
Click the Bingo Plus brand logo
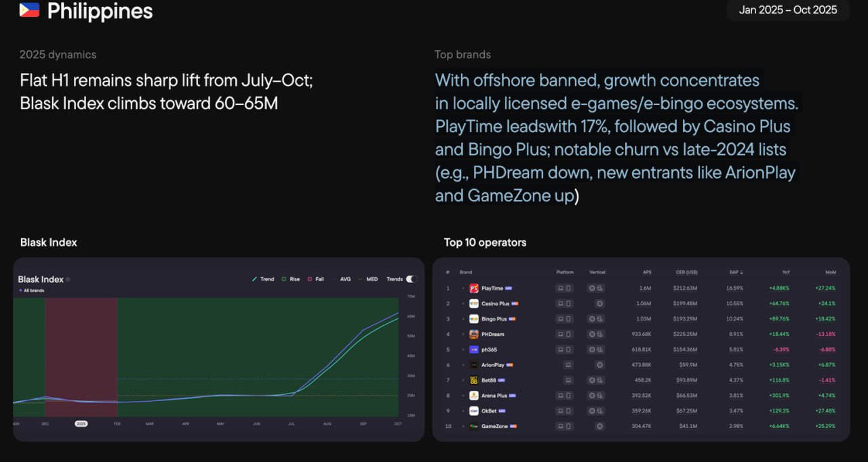[474, 319]
